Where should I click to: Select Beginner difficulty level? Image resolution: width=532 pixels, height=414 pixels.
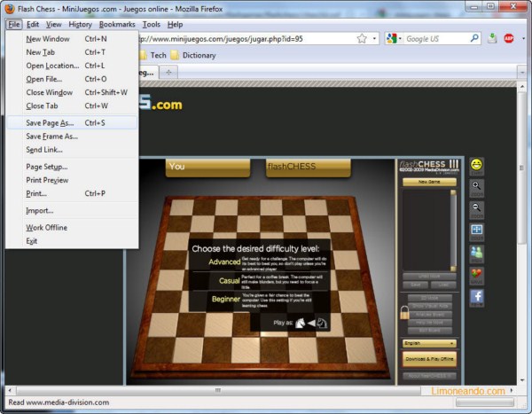click(226, 300)
